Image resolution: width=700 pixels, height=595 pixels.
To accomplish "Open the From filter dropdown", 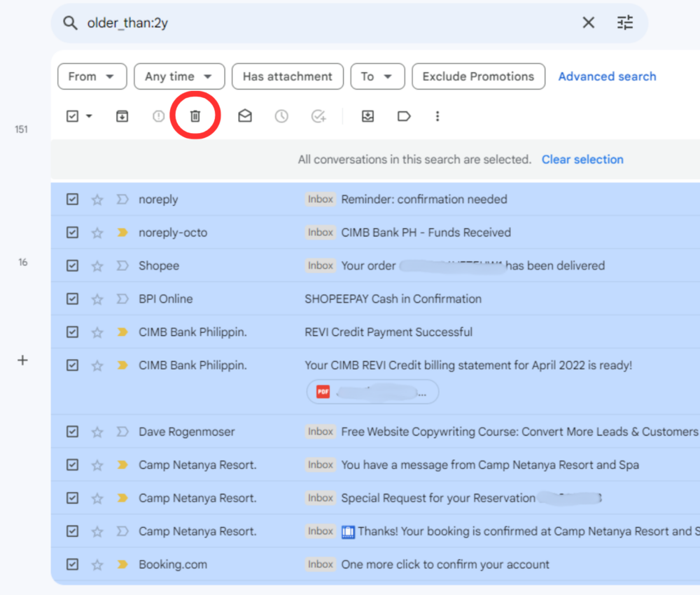I will 92,76.
